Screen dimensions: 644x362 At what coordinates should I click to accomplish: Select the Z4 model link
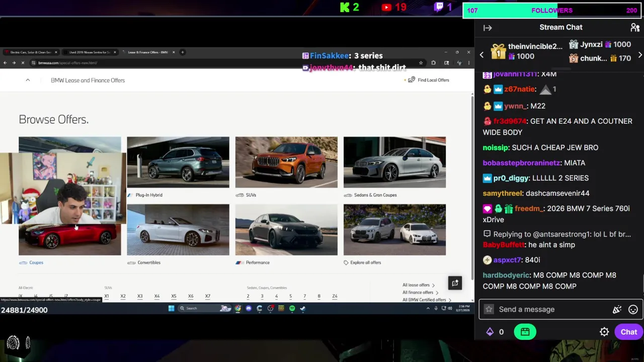click(x=335, y=296)
